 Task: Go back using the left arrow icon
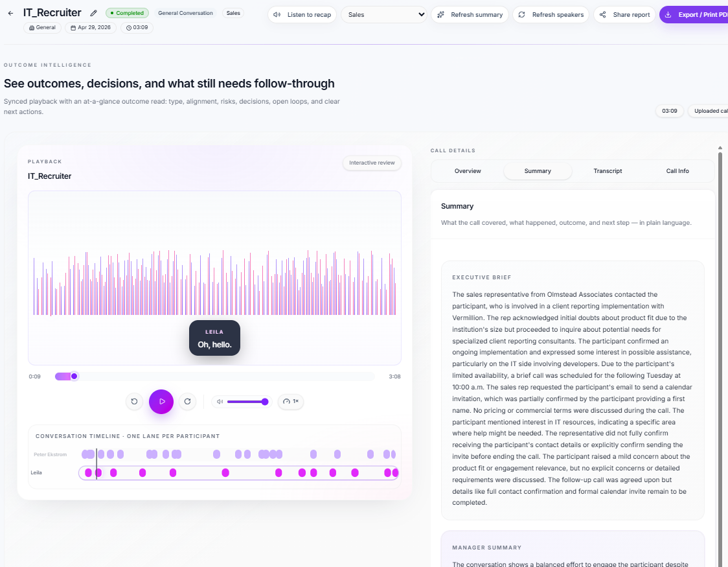(x=10, y=14)
